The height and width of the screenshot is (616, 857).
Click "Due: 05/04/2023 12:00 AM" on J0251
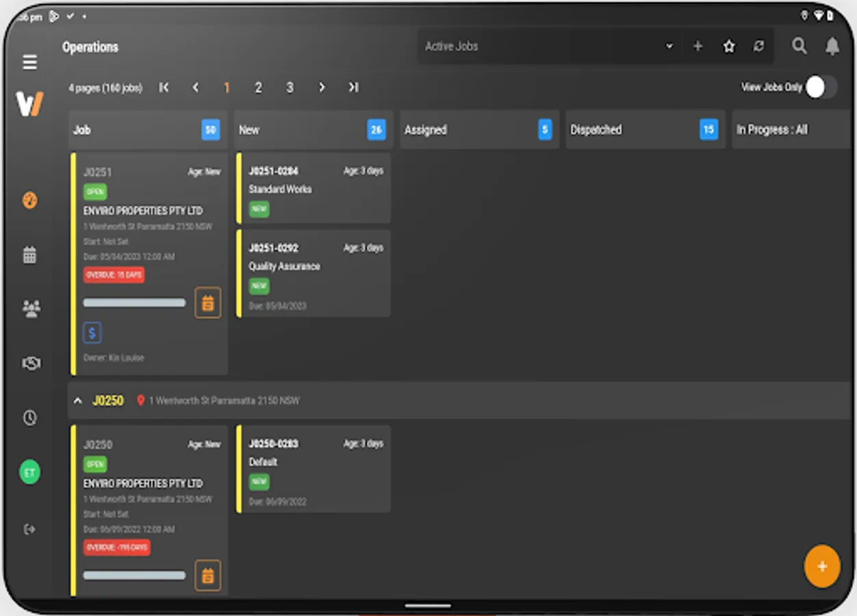point(129,257)
